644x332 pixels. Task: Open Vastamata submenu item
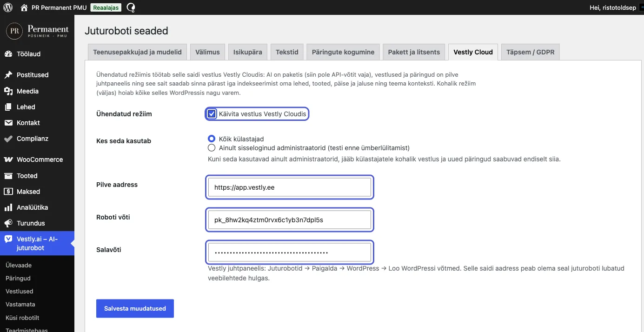click(x=20, y=304)
